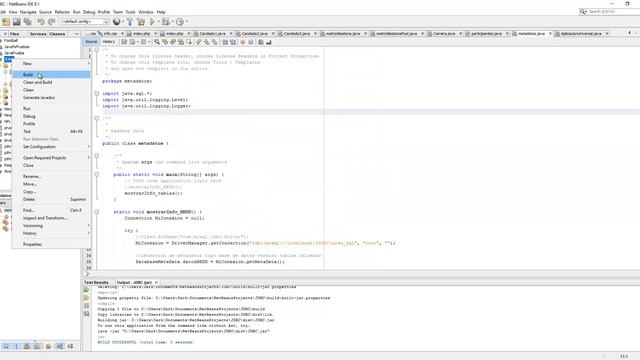Click the Save All toolbar icon
This screenshot has width=640, height=360.
tap(28, 22)
